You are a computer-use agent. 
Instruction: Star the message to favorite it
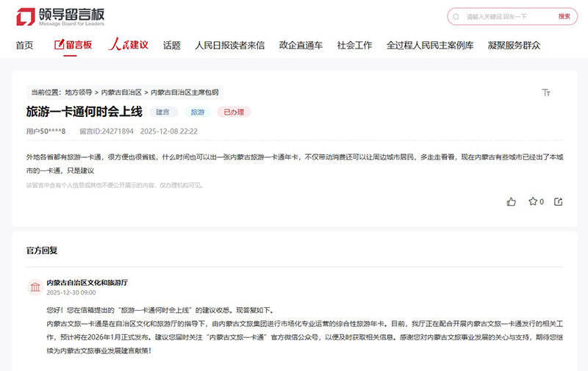tap(533, 201)
